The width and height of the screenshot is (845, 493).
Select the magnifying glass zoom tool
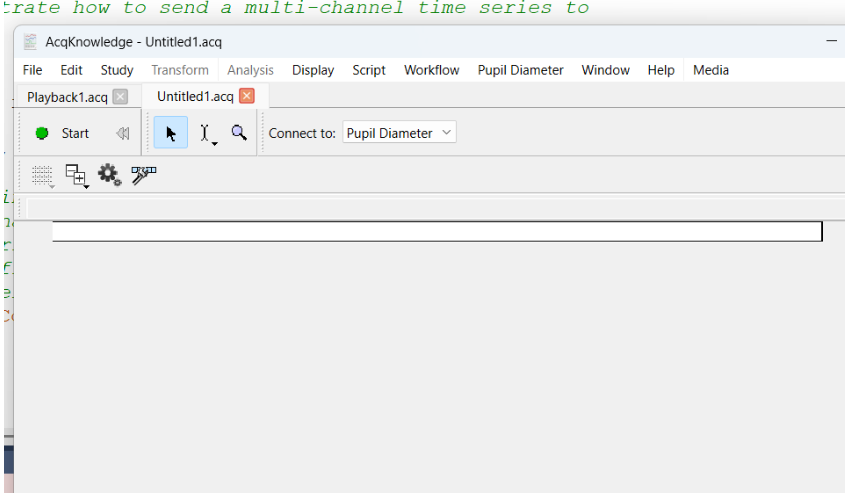239,132
